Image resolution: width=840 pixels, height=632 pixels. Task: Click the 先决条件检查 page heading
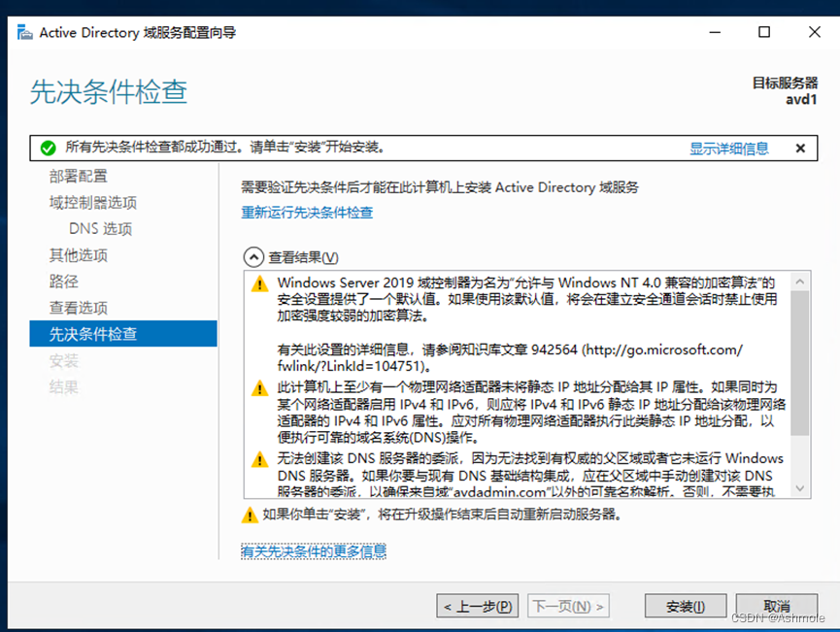[x=109, y=91]
